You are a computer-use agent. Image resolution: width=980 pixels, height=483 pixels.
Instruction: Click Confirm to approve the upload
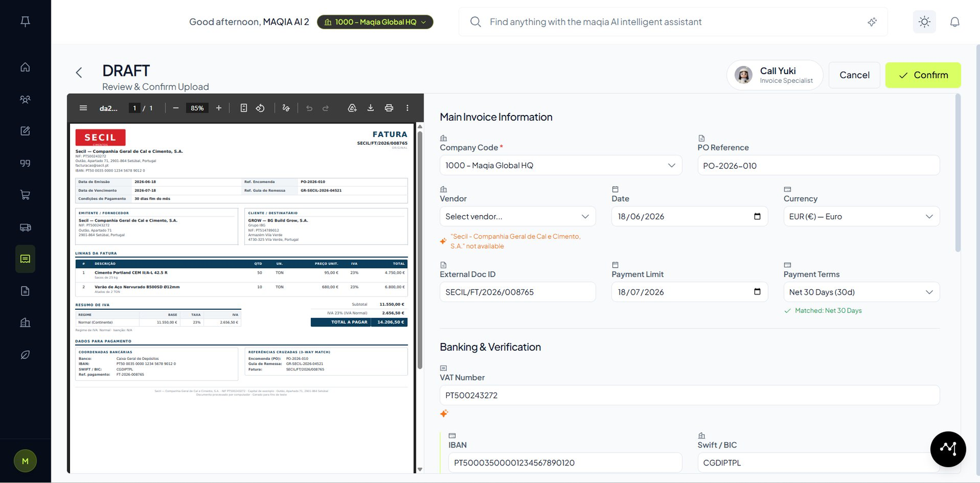click(x=923, y=75)
